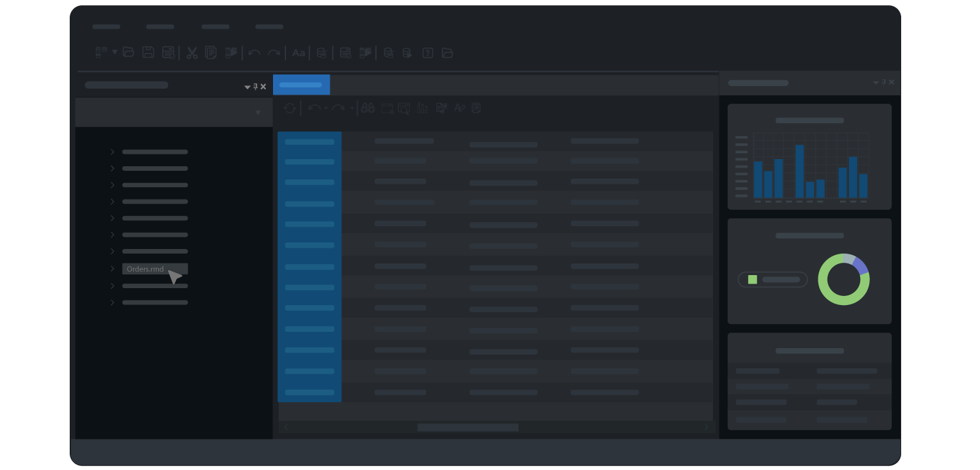The height and width of the screenshot is (470, 980).
Task: Click the open folder icon beside Save
Action: [x=128, y=52]
